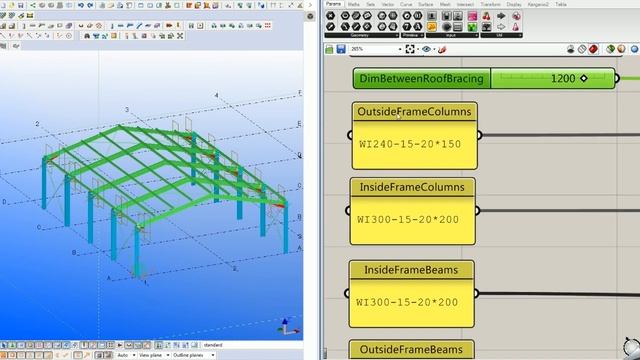This screenshot has width=640, height=360.
Task: Click the standard field in Tekla bottom toolbar
Action: tap(252, 345)
